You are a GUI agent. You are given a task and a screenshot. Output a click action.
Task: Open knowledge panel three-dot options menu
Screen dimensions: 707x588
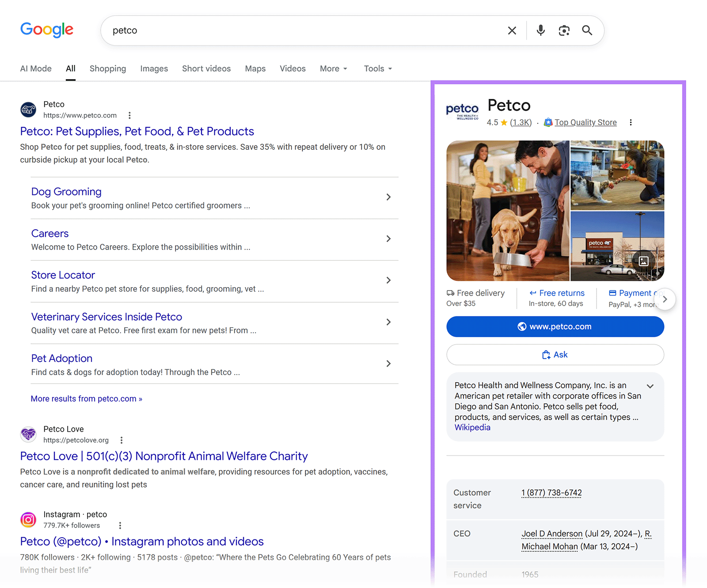pyautogui.click(x=631, y=122)
